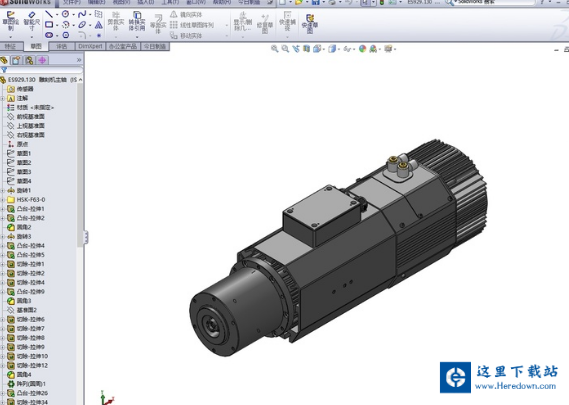Switch to the 评估 (Evaluate) tab
The height and width of the screenshot is (405, 569).
(62, 46)
